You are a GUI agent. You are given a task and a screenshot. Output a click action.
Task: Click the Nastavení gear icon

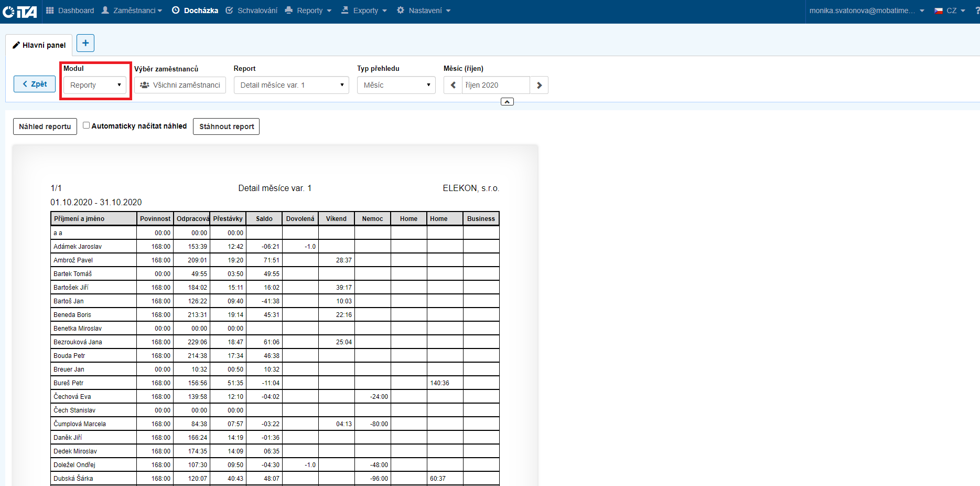401,10
